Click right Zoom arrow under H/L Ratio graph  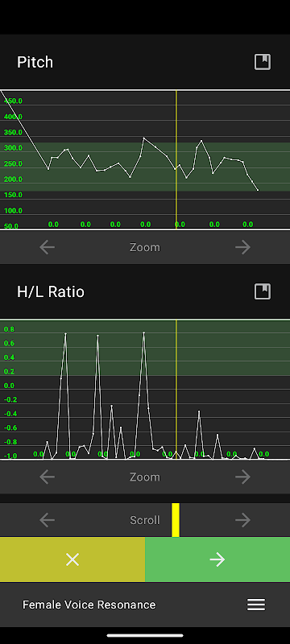point(242,477)
